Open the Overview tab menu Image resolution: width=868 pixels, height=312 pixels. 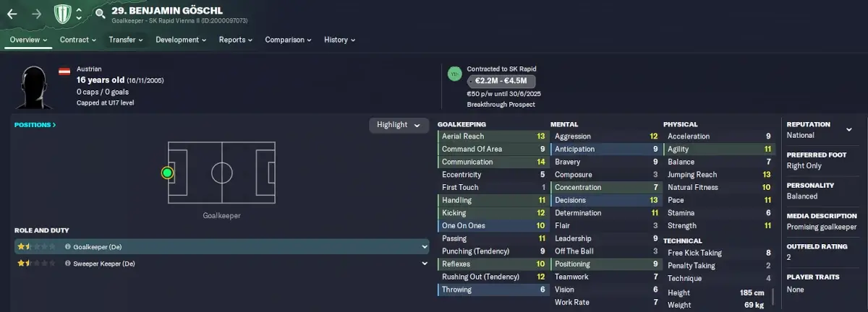(x=29, y=40)
